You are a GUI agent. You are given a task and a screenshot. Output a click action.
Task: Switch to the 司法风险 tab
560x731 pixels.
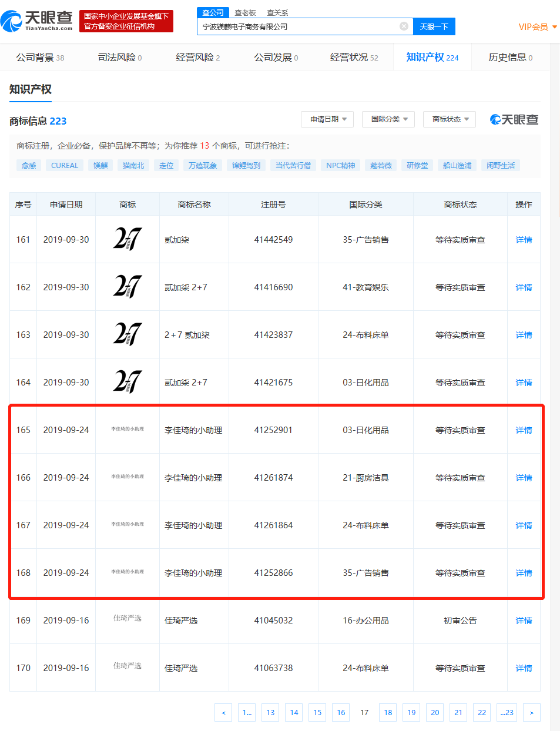point(119,58)
